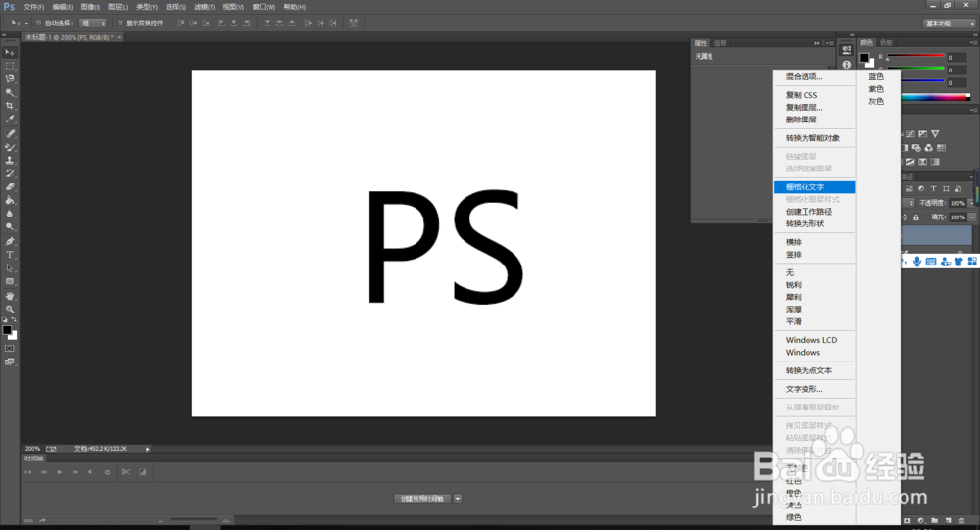Viewport: 980px width, 530px height.
Task: Select Windows LCD anti-aliasing option
Action: (814, 340)
